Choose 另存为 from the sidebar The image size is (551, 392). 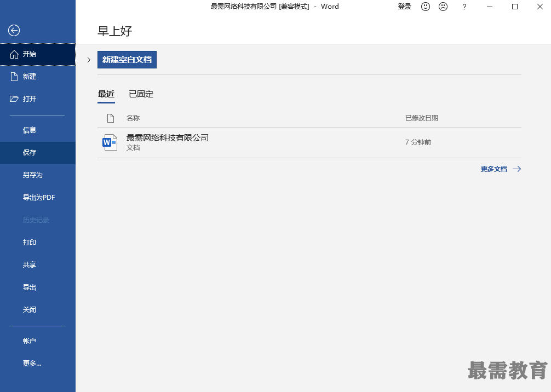38,175
